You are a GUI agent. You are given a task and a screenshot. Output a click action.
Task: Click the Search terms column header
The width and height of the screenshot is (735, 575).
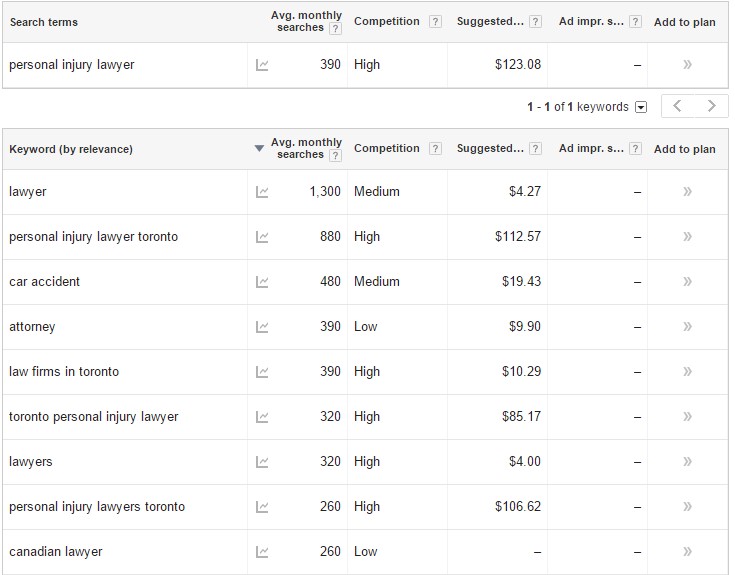44,22
